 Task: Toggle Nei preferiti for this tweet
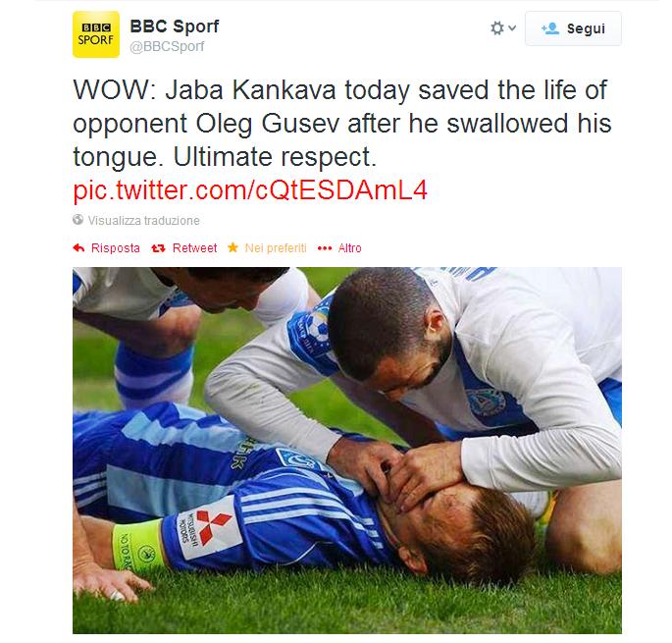click(x=276, y=248)
